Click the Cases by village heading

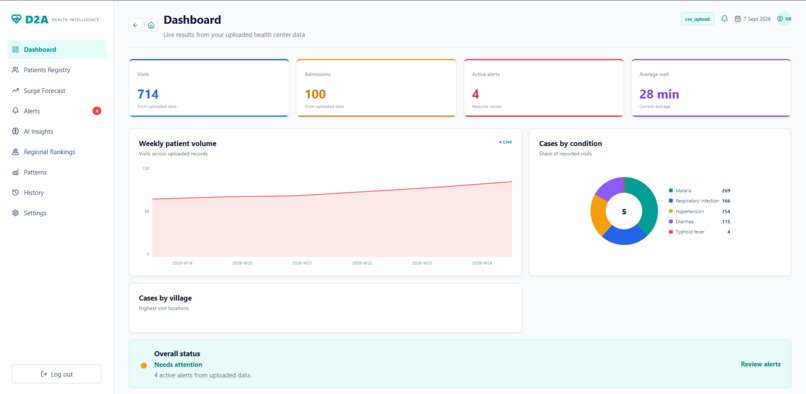click(x=165, y=298)
